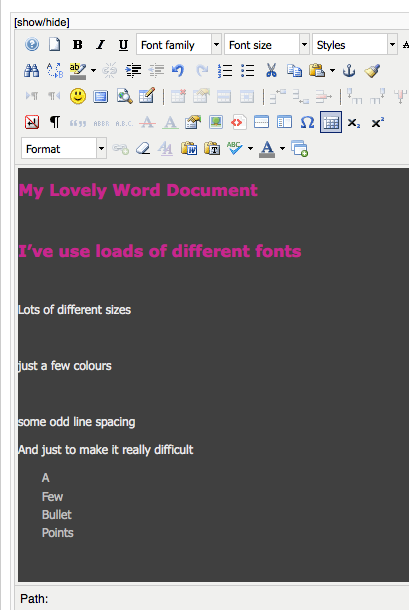Toggle Bold formatting

click(x=77, y=45)
